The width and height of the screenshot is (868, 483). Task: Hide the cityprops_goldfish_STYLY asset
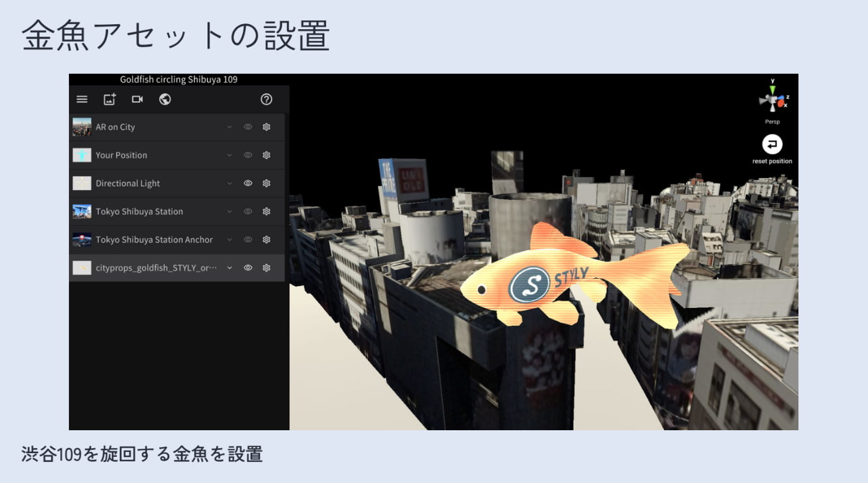pyautogui.click(x=248, y=268)
